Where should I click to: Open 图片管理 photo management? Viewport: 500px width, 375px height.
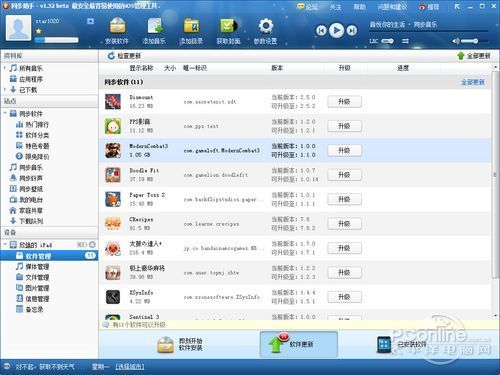point(37,288)
